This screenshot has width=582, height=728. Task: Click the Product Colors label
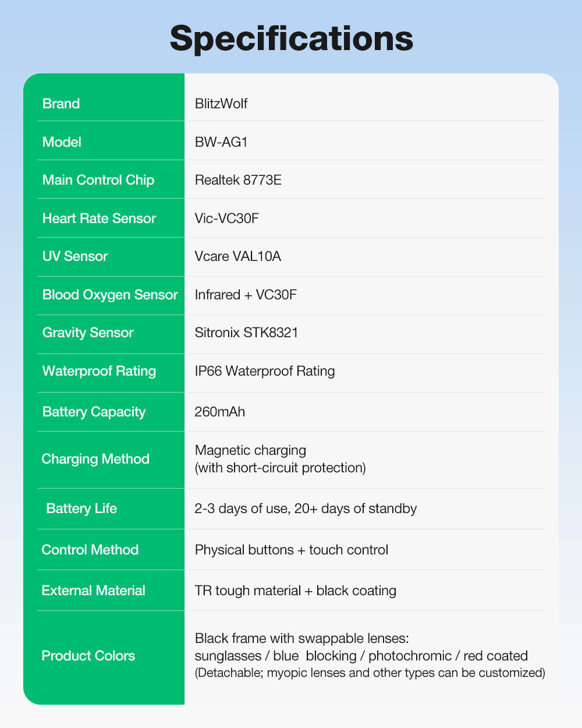[x=88, y=656]
